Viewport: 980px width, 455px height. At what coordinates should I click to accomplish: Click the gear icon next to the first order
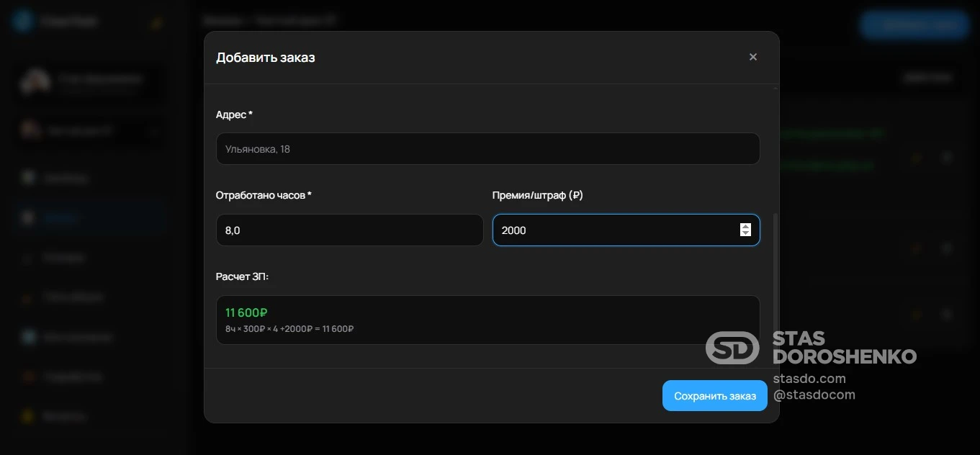(x=947, y=158)
